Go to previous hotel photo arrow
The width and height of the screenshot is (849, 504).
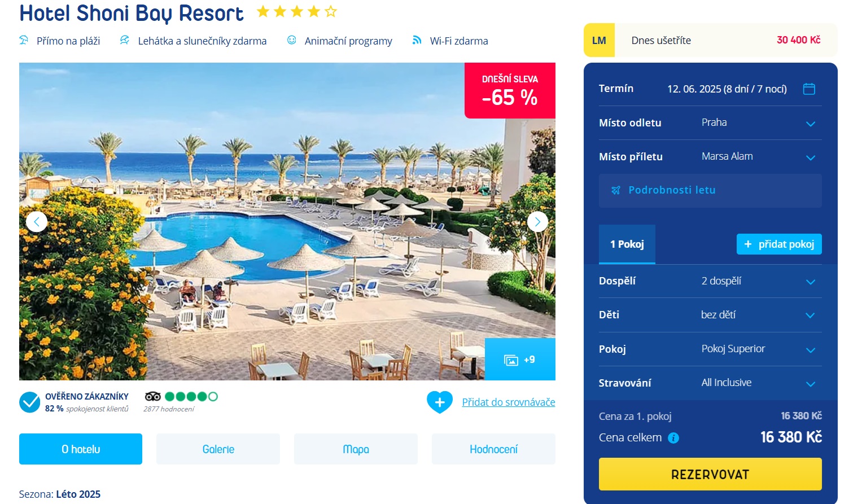(37, 222)
